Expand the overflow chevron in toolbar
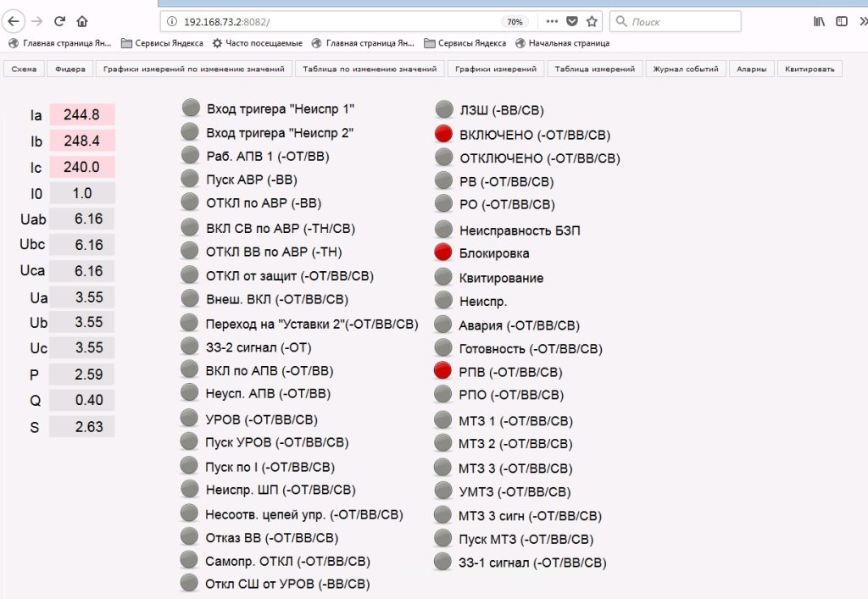Viewport: 868px width, 599px height. pyautogui.click(x=863, y=21)
